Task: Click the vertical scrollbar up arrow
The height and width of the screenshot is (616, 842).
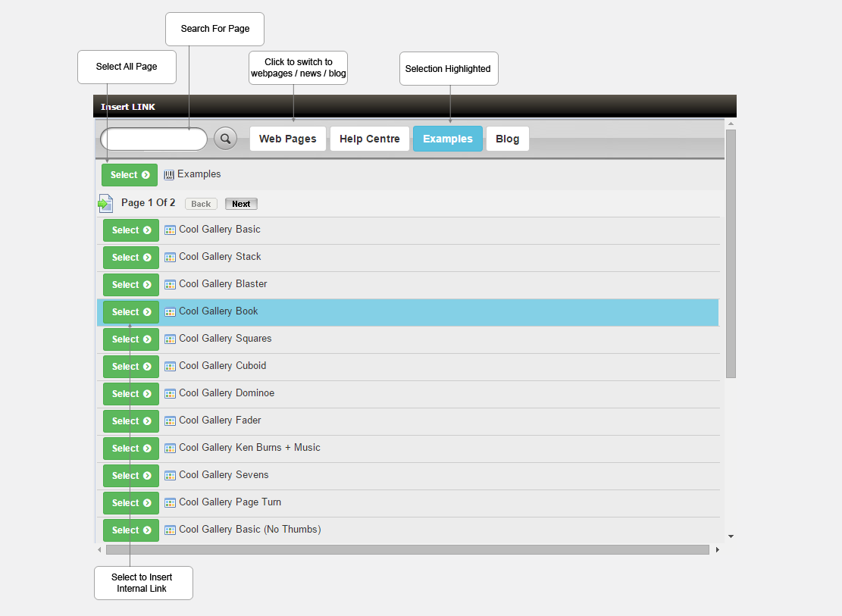Action: pyautogui.click(x=731, y=124)
